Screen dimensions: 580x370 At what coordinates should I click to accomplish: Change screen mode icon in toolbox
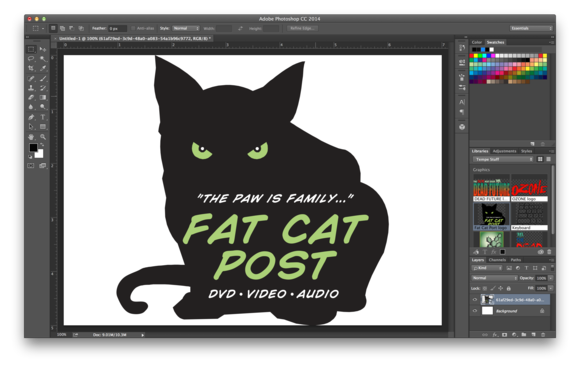(x=43, y=166)
